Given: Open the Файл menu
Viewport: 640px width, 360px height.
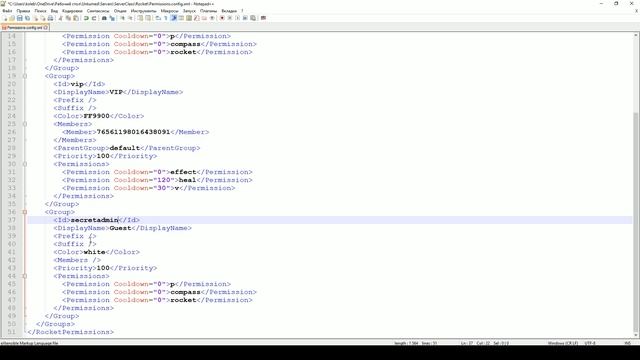Looking at the screenshot, I should [x=7, y=11].
